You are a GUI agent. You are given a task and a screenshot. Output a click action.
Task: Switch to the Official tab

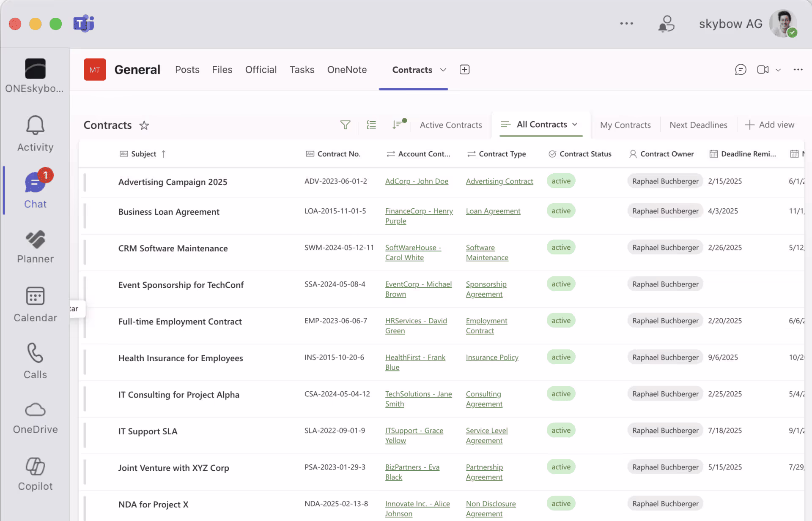pos(261,70)
